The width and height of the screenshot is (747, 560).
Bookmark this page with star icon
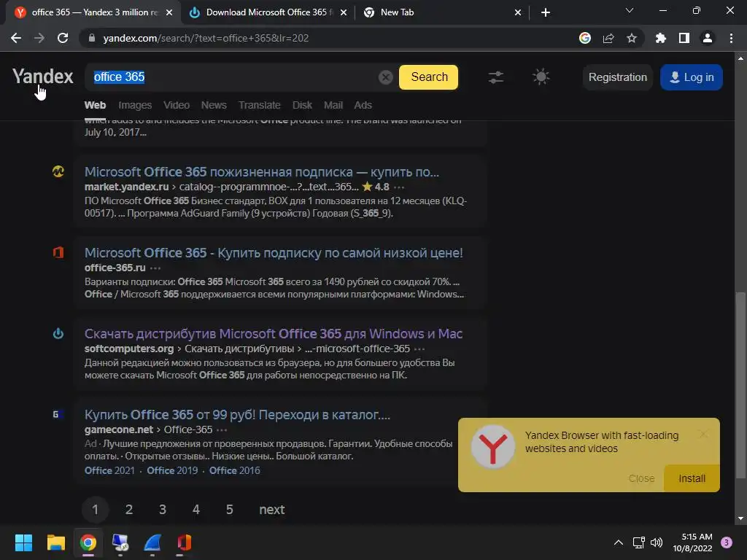click(632, 38)
